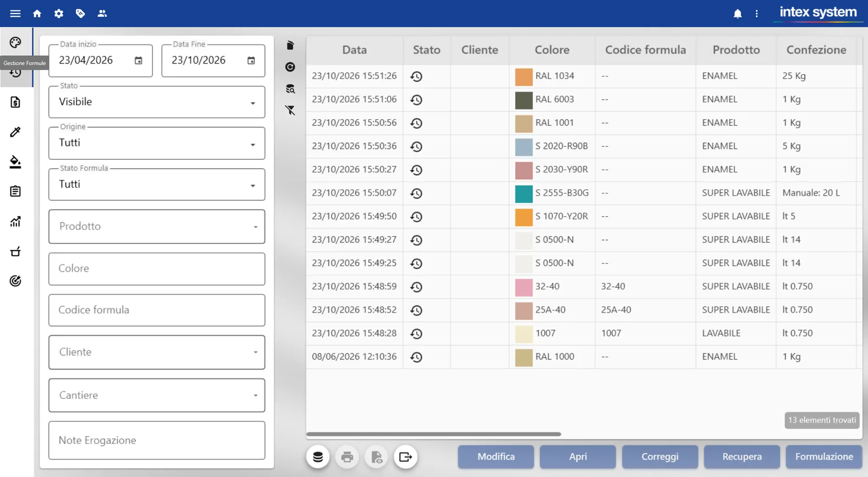
Task: Sort by the Codice formula column header
Action: click(x=646, y=50)
